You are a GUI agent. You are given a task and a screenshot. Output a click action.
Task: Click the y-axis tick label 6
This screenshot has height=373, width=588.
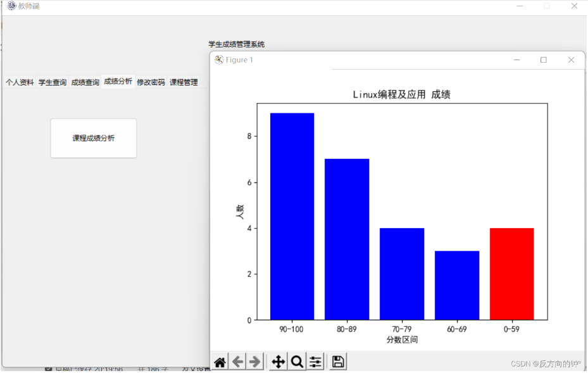[249, 182]
